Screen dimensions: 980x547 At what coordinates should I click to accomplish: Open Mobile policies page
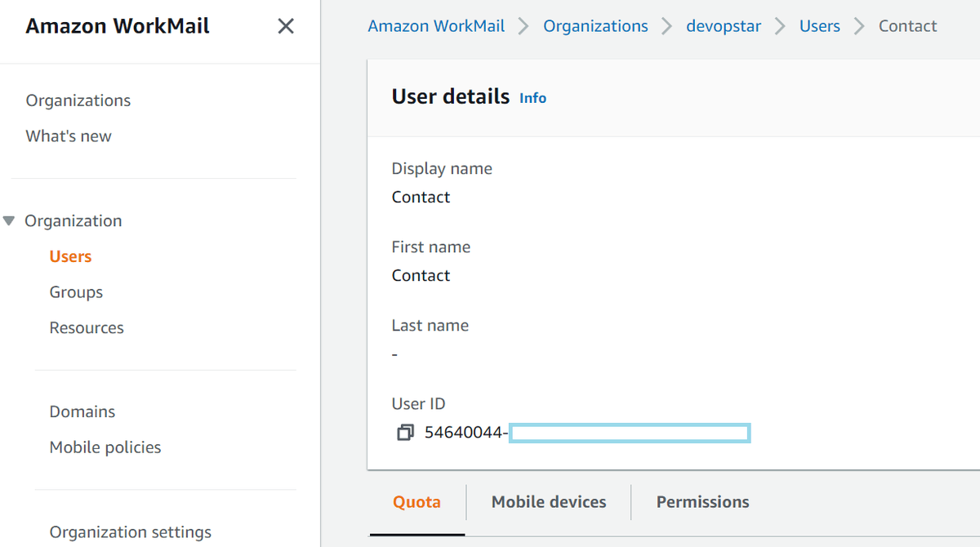point(105,447)
